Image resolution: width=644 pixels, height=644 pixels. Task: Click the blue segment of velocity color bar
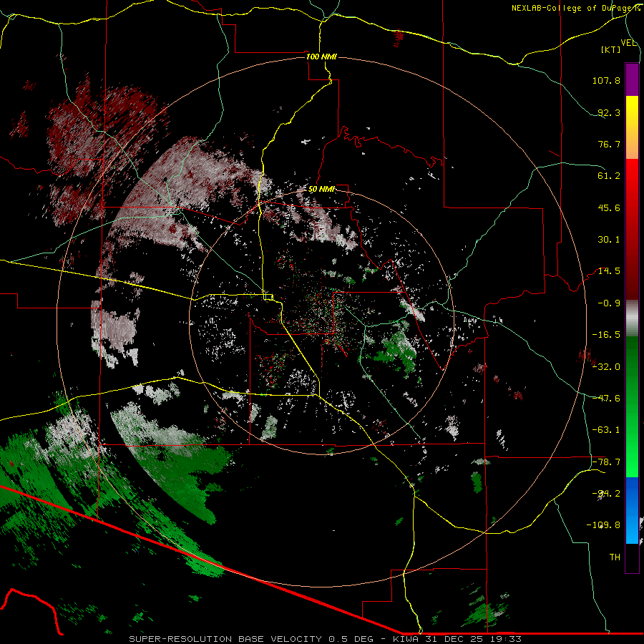[x=632, y=510]
